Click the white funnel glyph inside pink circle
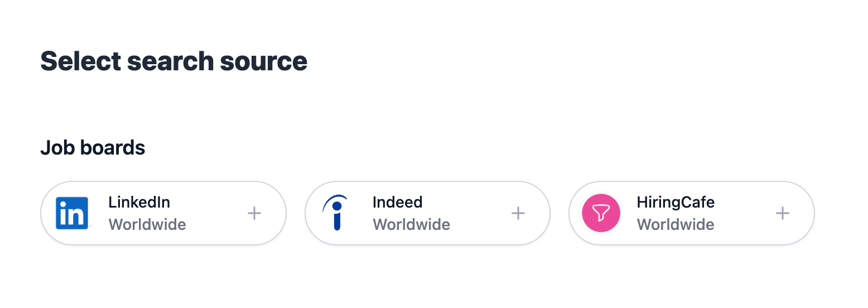Screen dimensions: 868x308 pyautogui.click(x=601, y=213)
